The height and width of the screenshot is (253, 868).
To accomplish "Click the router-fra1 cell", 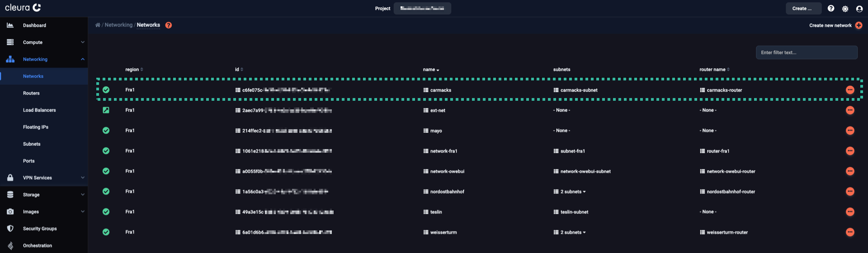I will tap(714, 151).
